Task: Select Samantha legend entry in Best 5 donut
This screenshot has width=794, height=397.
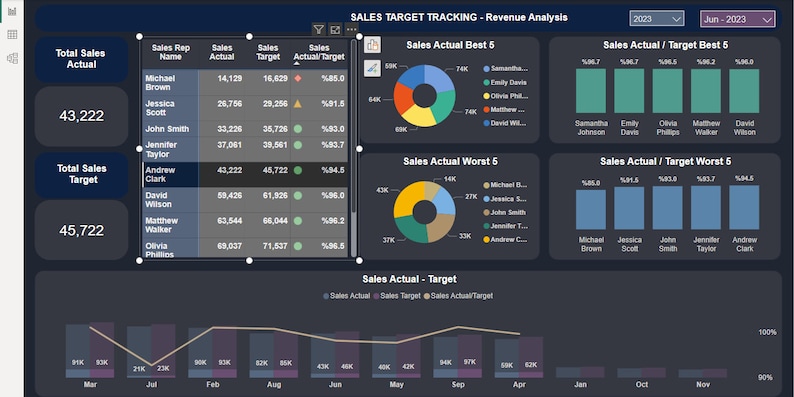Action: coord(505,68)
